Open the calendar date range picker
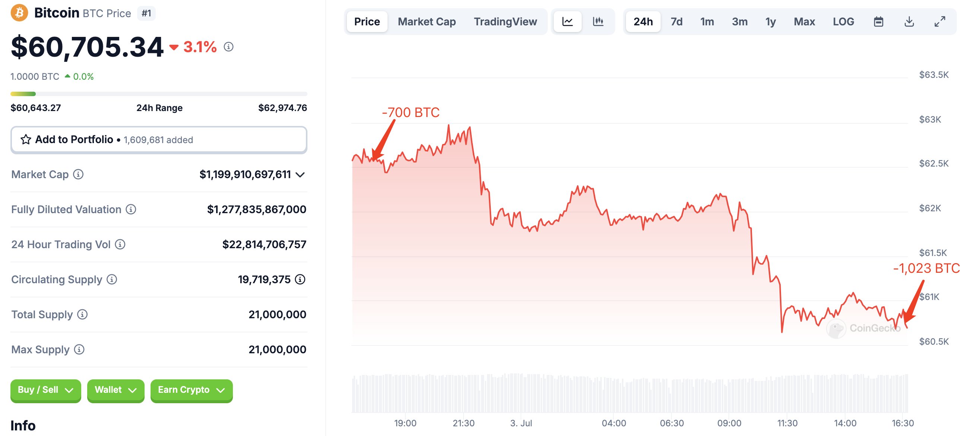The width and height of the screenshot is (980, 436). [x=878, y=22]
